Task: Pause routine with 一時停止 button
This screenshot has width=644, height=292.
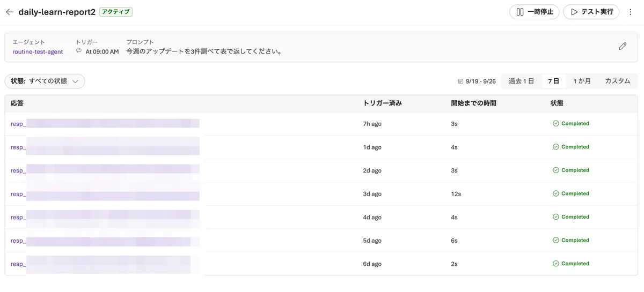Action: [x=535, y=12]
